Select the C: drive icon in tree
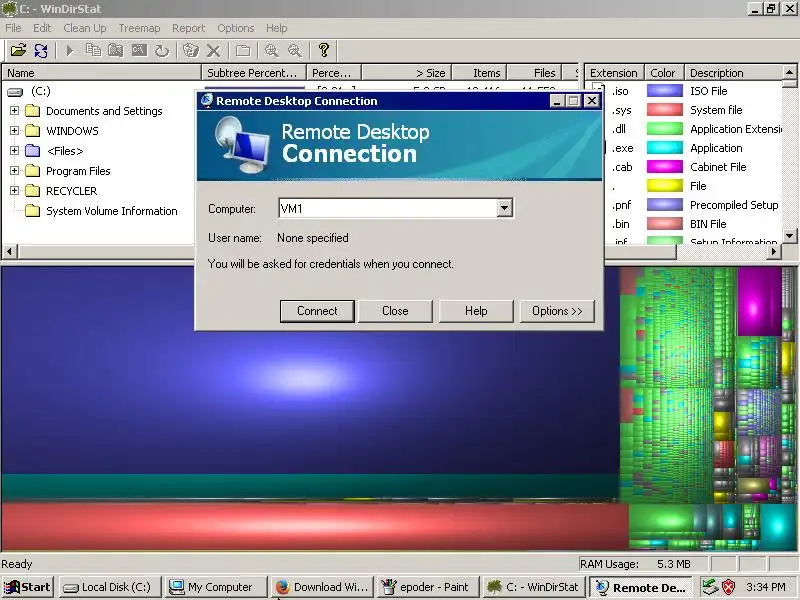Image resolution: width=800 pixels, height=600 pixels. pos(15,92)
